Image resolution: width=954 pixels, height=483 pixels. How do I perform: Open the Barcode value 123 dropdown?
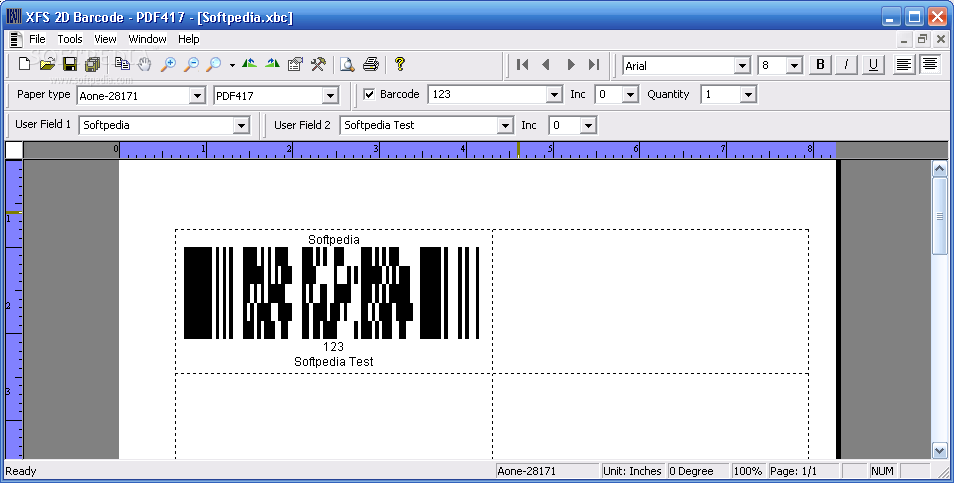point(554,94)
